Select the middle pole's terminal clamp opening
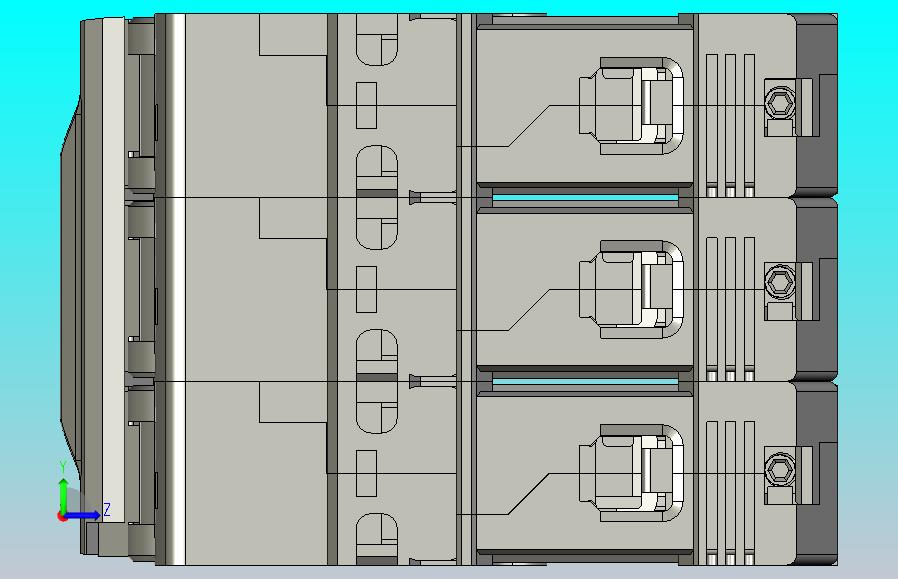This screenshot has height=579, width=898. 632,289
